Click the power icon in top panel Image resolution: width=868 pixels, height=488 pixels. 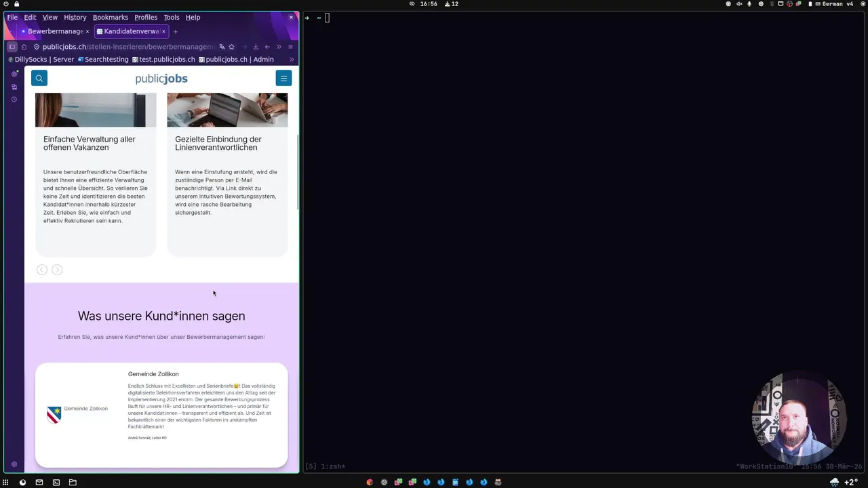pyautogui.click(x=6, y=4)
